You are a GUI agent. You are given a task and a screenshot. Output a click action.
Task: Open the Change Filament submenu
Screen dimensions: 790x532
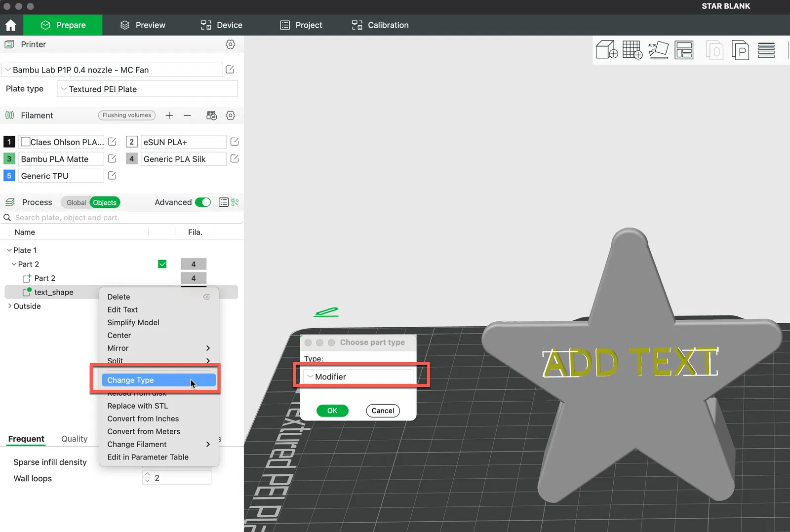click(159, 445)
